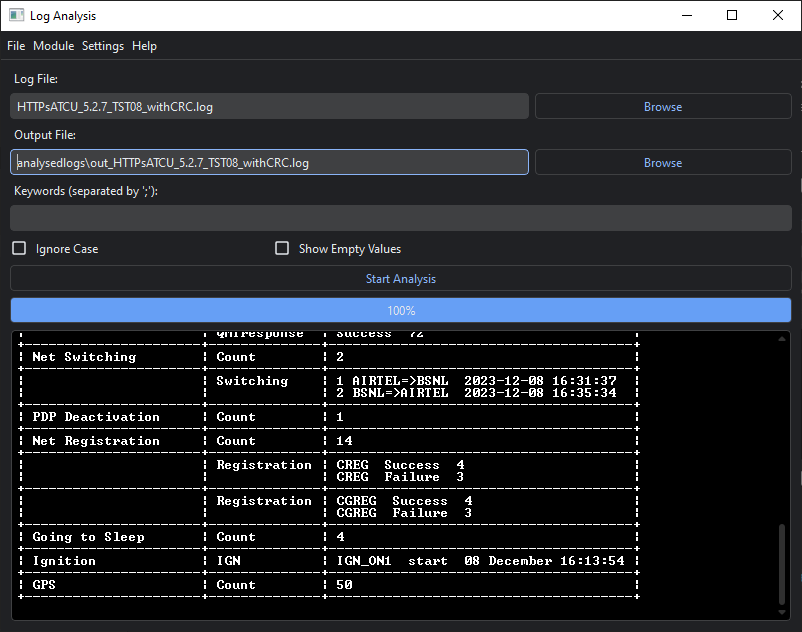Click the Output File input field

[270, 162]
